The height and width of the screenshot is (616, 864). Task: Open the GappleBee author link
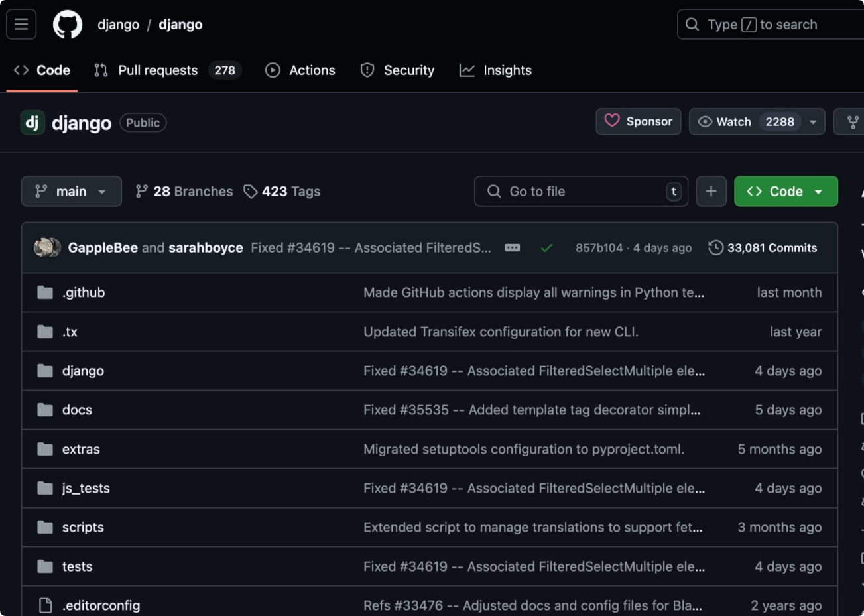tap(103, 247)
